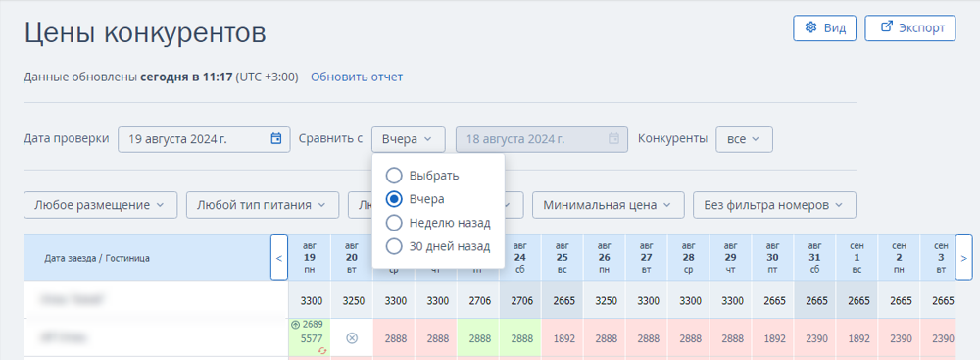Go to next dates with right arrow

963,257
